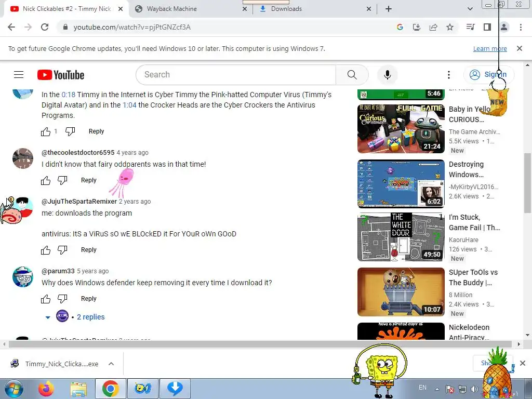Toggle the Chrome side panel icon

pos(487,27)
